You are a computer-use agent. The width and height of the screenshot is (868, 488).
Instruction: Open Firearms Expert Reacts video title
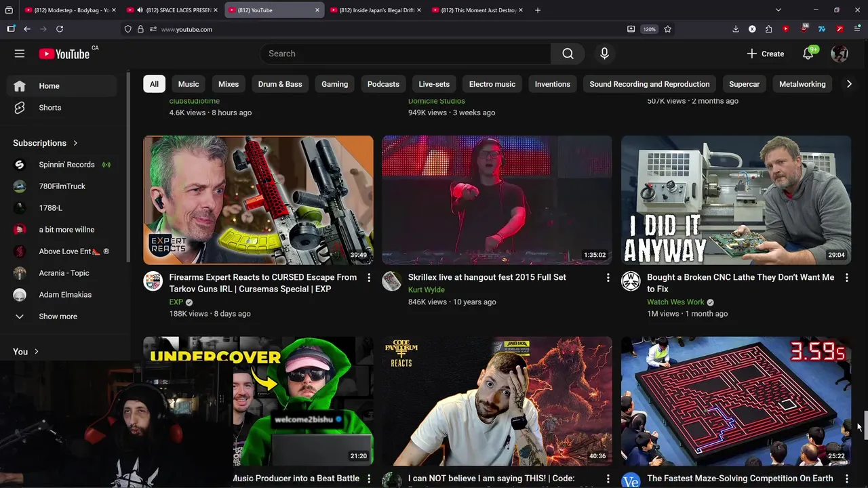[262, 283]
